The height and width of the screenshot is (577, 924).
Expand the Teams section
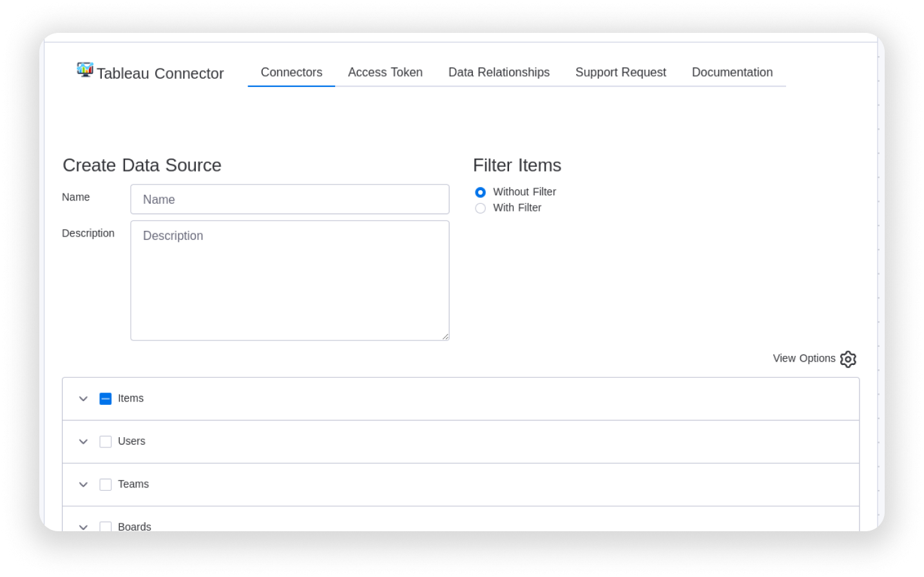tap(83, 484)
